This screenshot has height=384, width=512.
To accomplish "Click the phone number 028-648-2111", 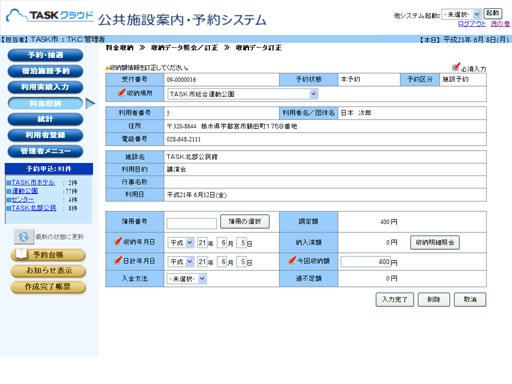I will tap(184, 139).
